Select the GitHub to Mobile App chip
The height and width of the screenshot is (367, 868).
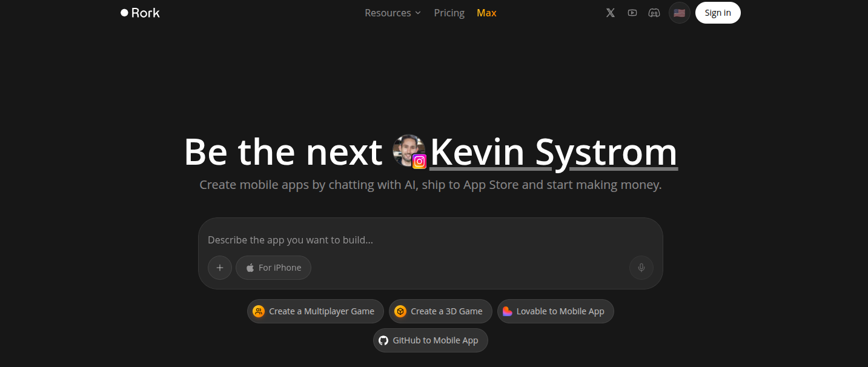click(x=431, y=340)
